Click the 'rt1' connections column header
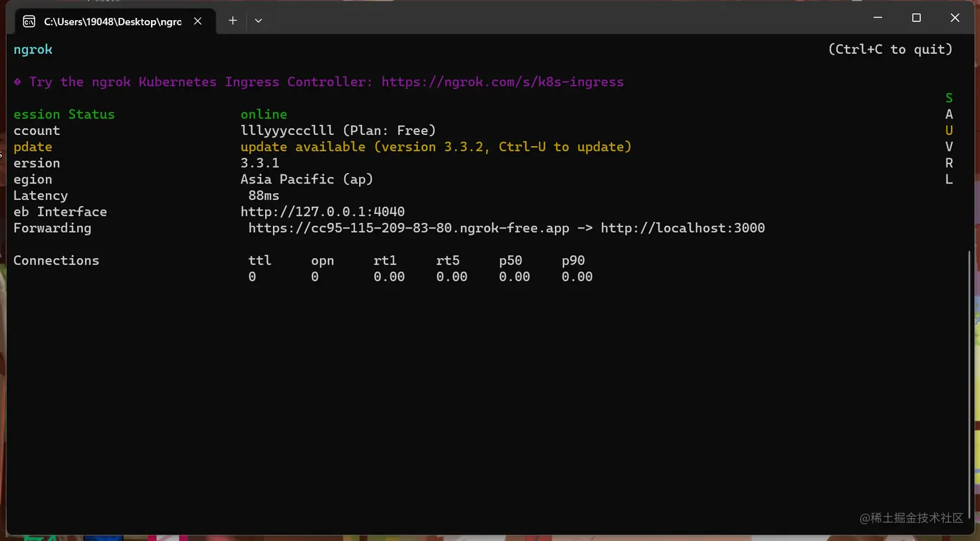 coord(385,260)
